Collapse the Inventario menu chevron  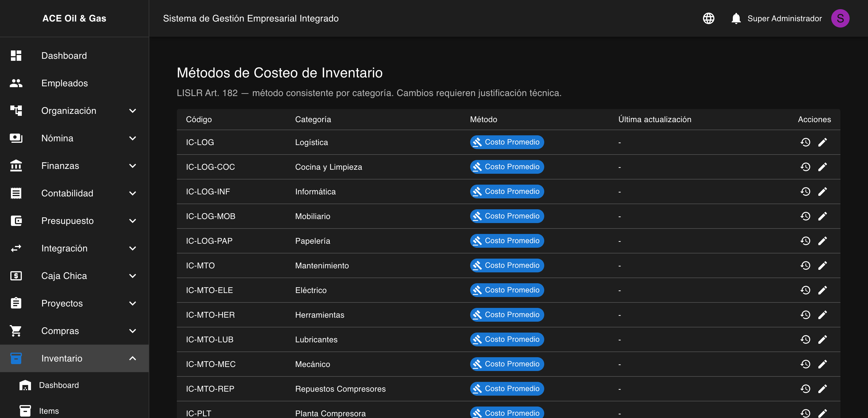tap(133, 358)
